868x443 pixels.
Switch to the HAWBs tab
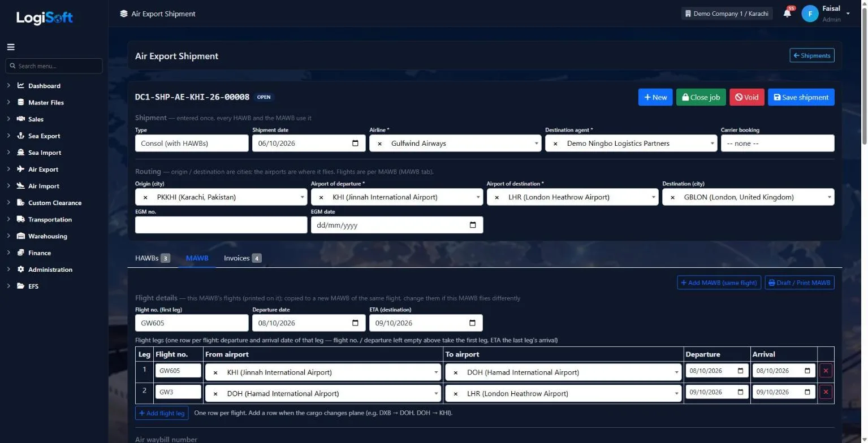coord(152,258)
